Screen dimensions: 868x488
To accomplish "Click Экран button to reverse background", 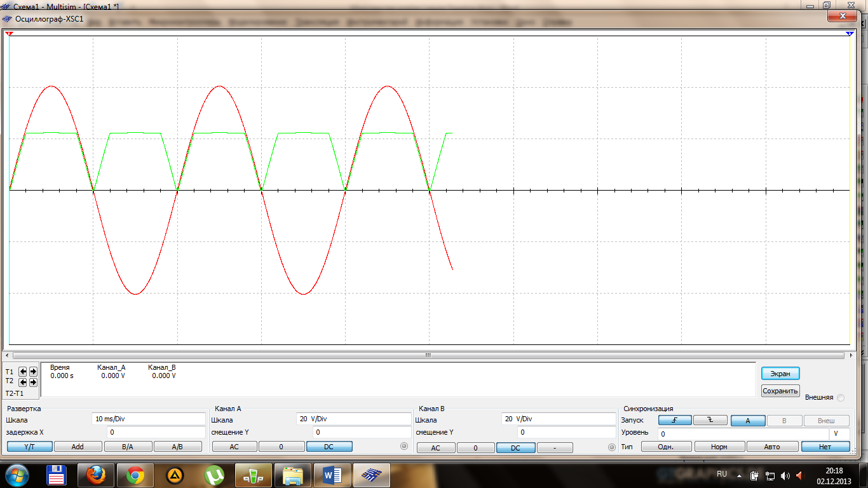I will pos(780,374).
